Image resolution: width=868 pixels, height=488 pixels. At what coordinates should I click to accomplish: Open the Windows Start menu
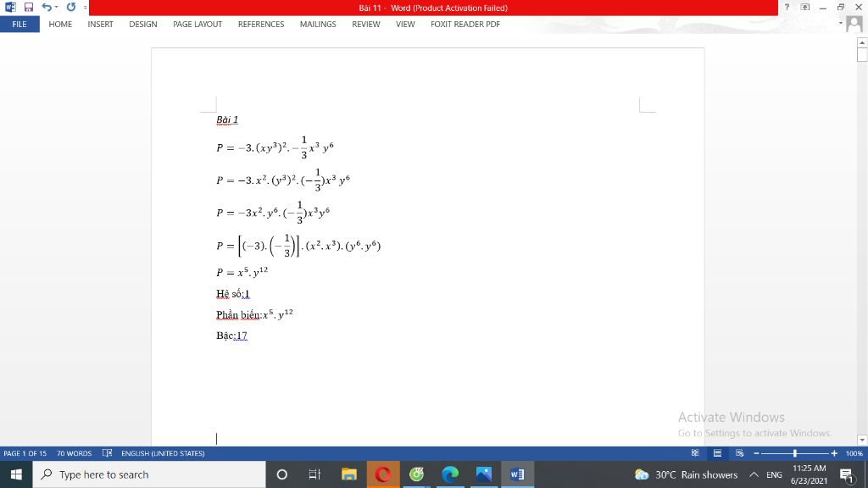click(16, 474)
